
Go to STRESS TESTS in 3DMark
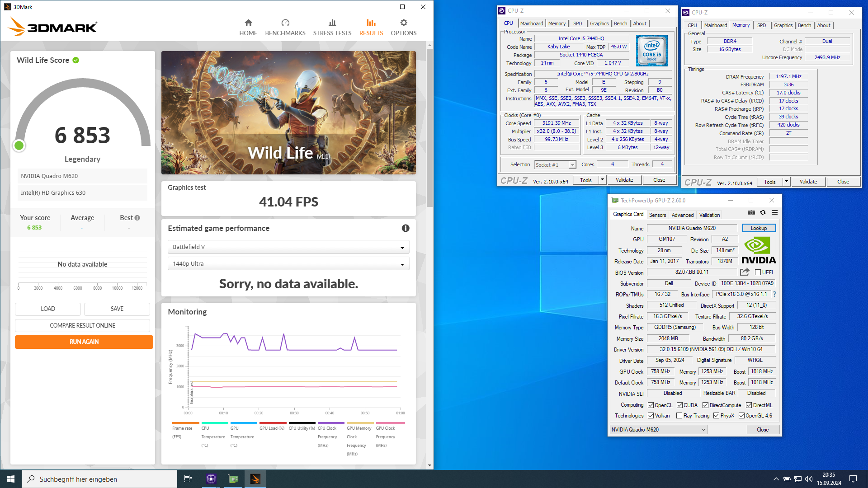click(x=332, y=28)
